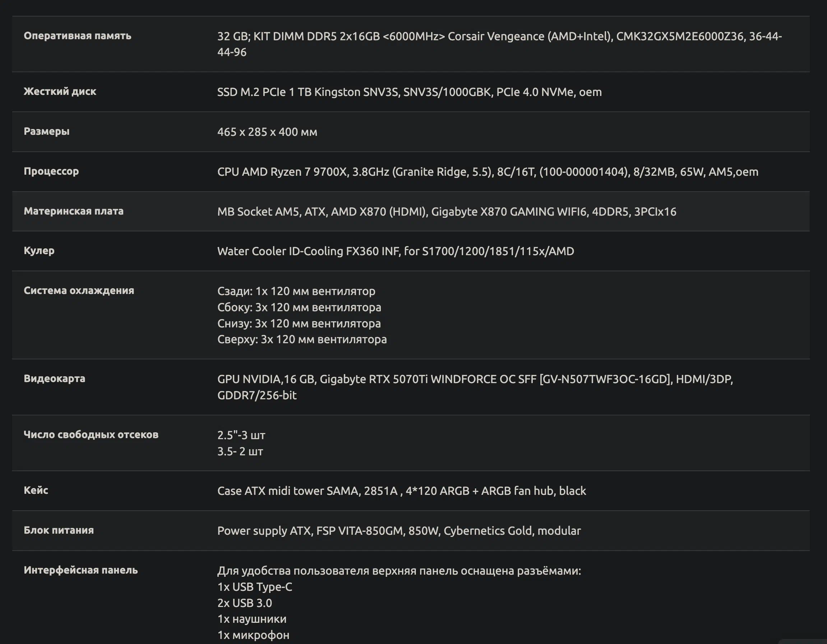This screenshot has height=644, width=827.
Task: Click the '3.5- 2 шт' bay value
Action: [240, 451]
